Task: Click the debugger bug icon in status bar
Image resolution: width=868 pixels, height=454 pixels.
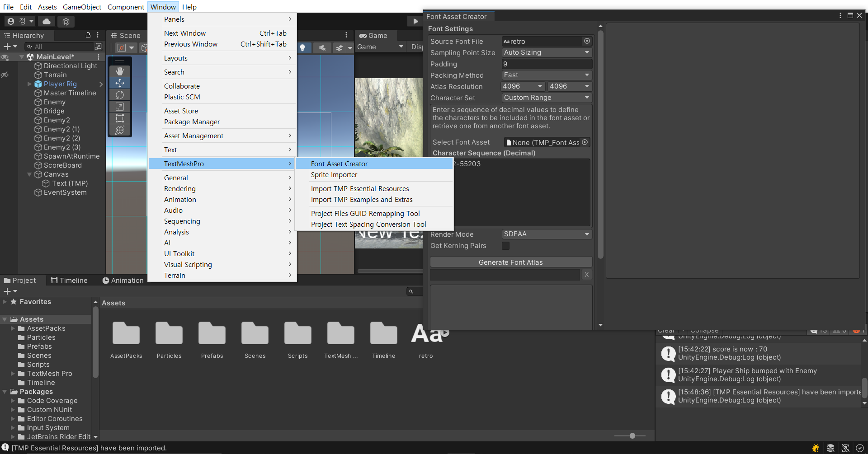Action: coord(816,448)
